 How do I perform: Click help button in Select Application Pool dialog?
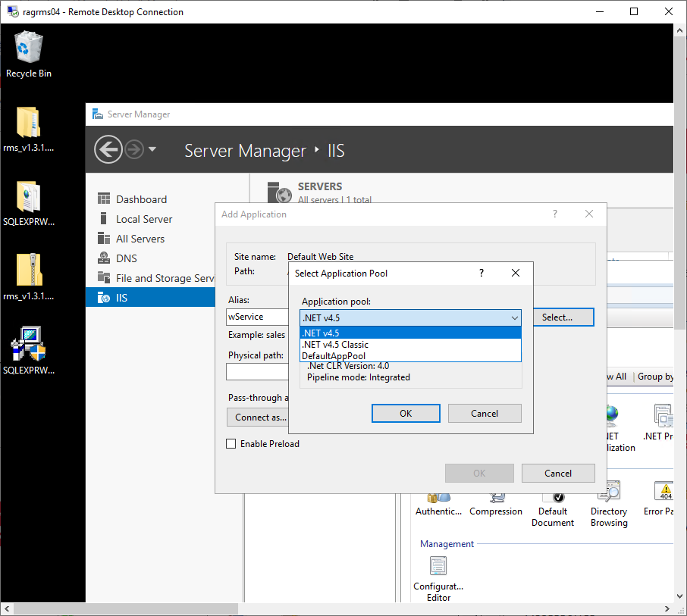click(x=482, y=273)
